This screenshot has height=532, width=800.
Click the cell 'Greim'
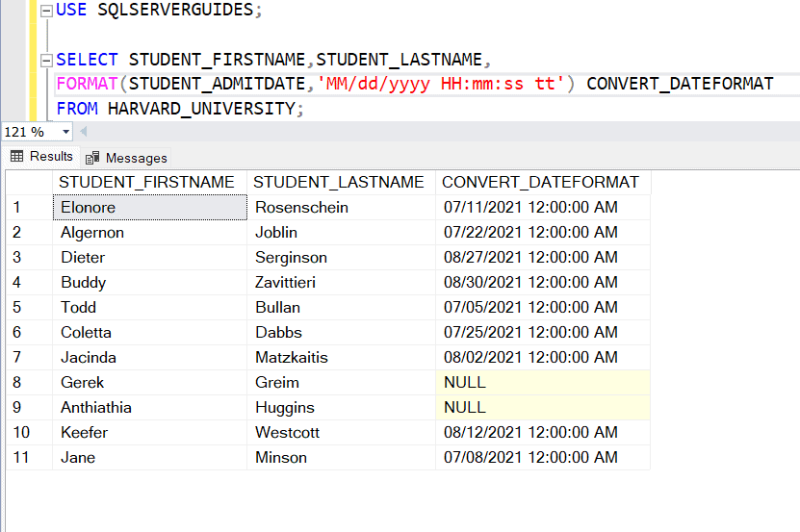[x=342, y=382]
